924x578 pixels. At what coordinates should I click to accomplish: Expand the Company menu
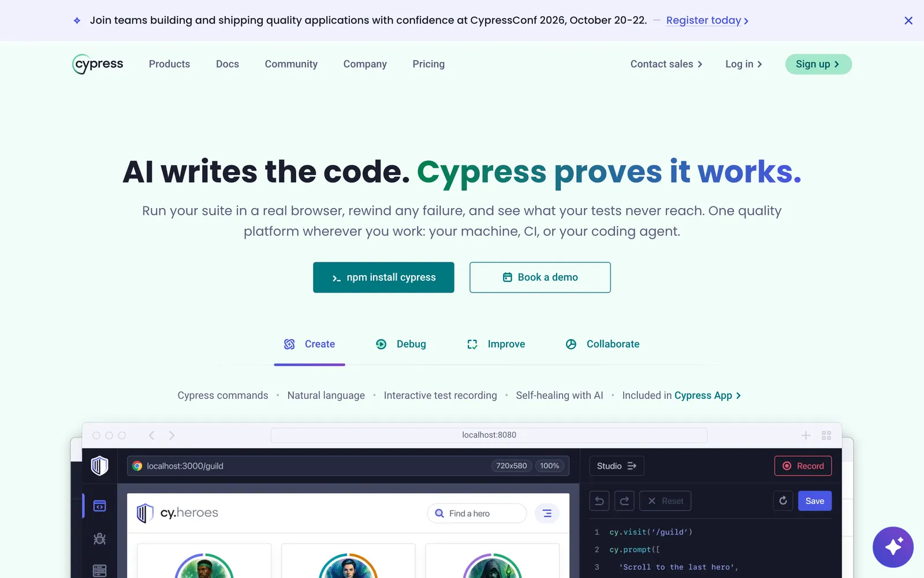(365, 64)
